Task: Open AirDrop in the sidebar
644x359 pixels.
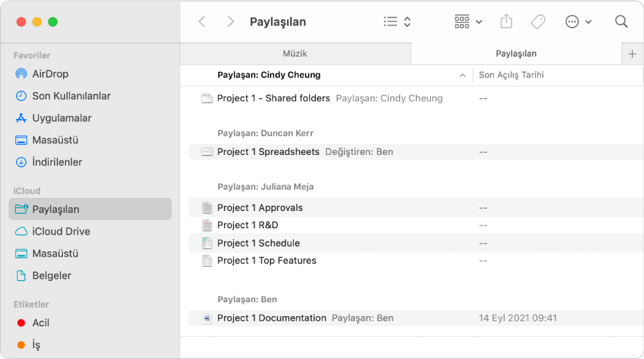Action: [x=50, y=74]
